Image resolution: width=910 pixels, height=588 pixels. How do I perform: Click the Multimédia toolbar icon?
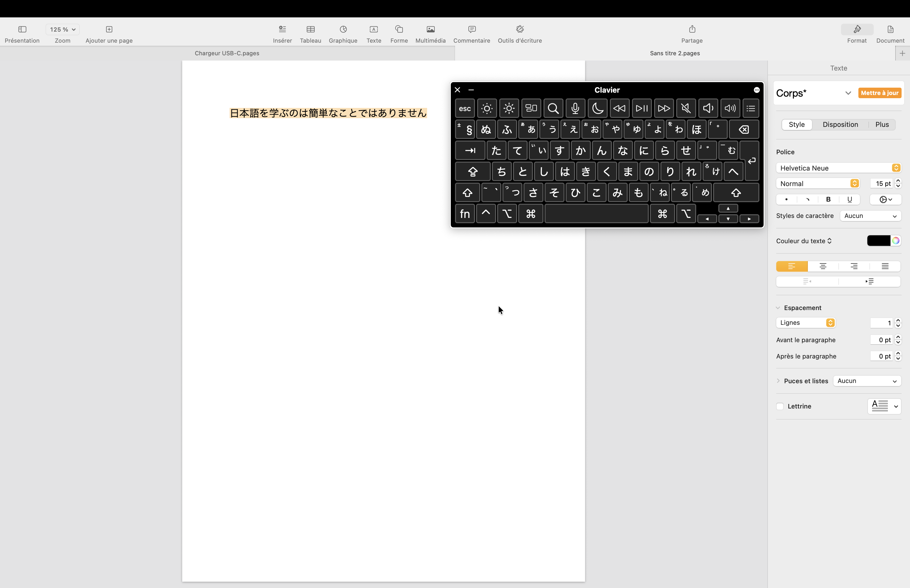click(430, 29)
